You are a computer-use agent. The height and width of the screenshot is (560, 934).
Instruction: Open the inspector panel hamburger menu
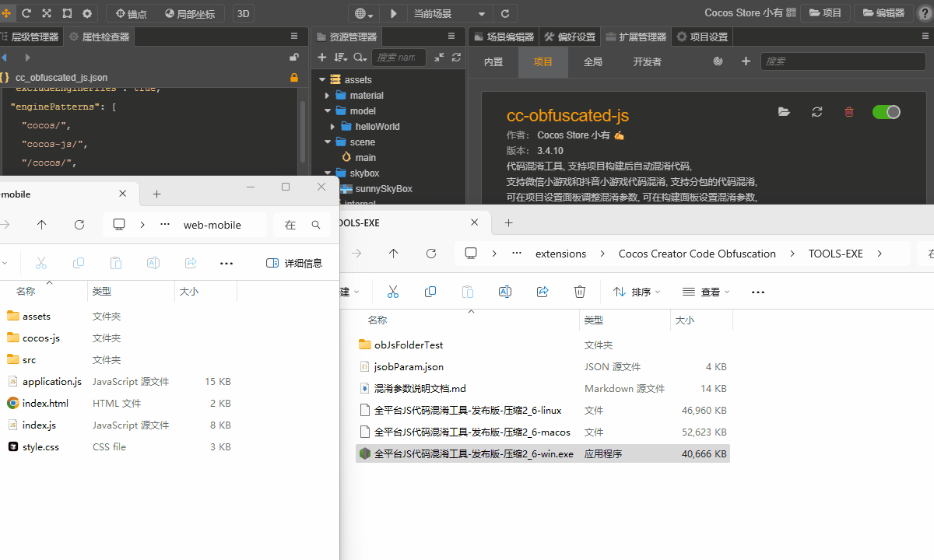(294, 37)
